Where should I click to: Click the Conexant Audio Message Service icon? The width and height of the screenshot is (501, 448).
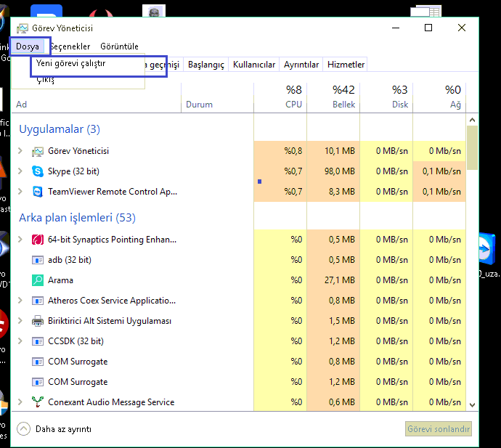click(x=37, y=402)
